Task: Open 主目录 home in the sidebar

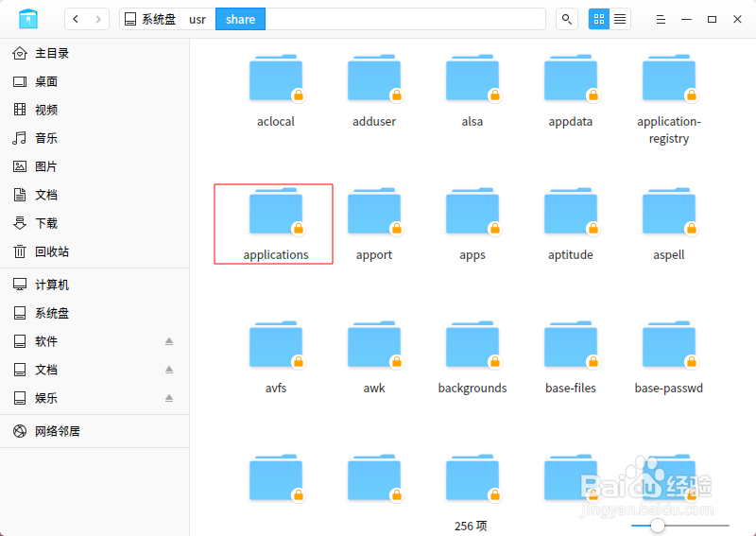Action: [94, 53]
